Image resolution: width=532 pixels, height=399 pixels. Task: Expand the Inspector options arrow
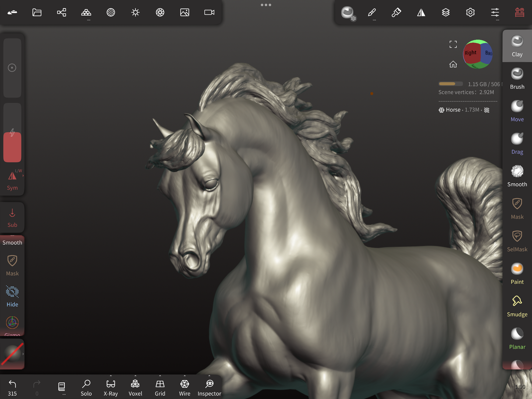tap(209, 376)
